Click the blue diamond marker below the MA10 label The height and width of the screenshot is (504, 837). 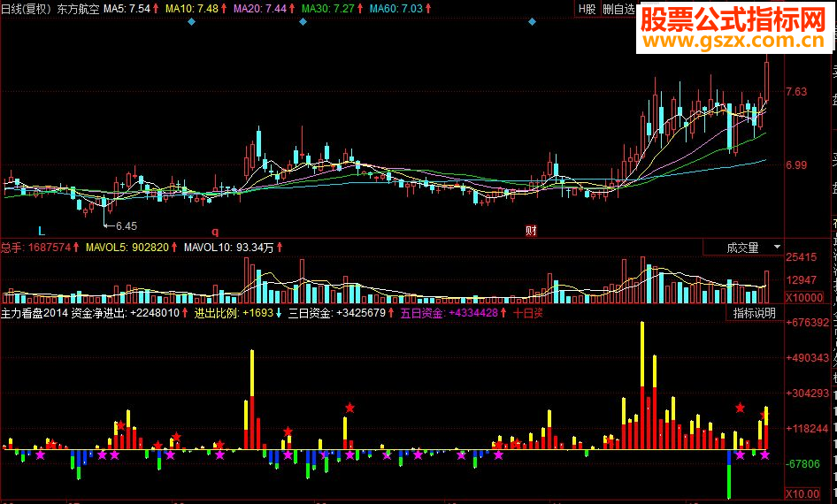tap(192, 22)
